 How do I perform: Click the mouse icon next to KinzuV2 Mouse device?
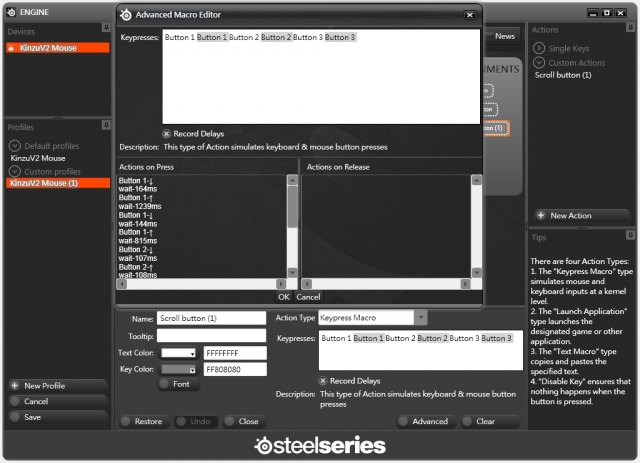click(11, 48)
